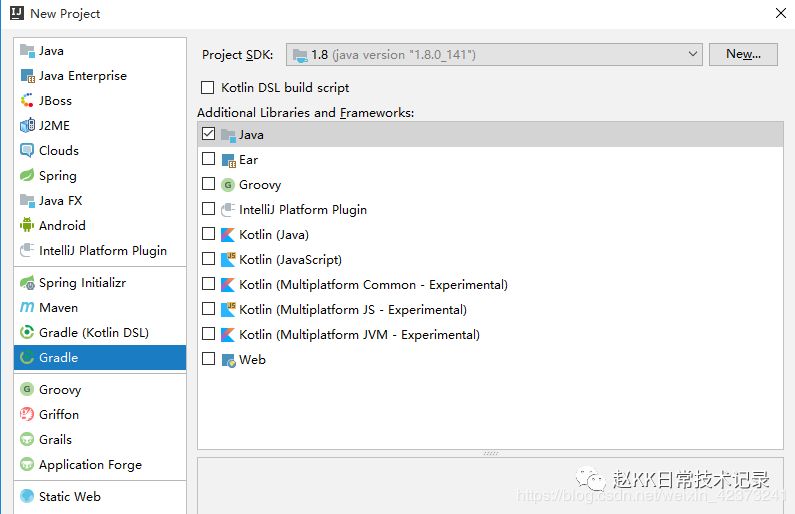Click "Kotlin (Multiplatform Common - Experimental)" text
This screenshot has height=514, width=795.
click(x=374, y=285)
